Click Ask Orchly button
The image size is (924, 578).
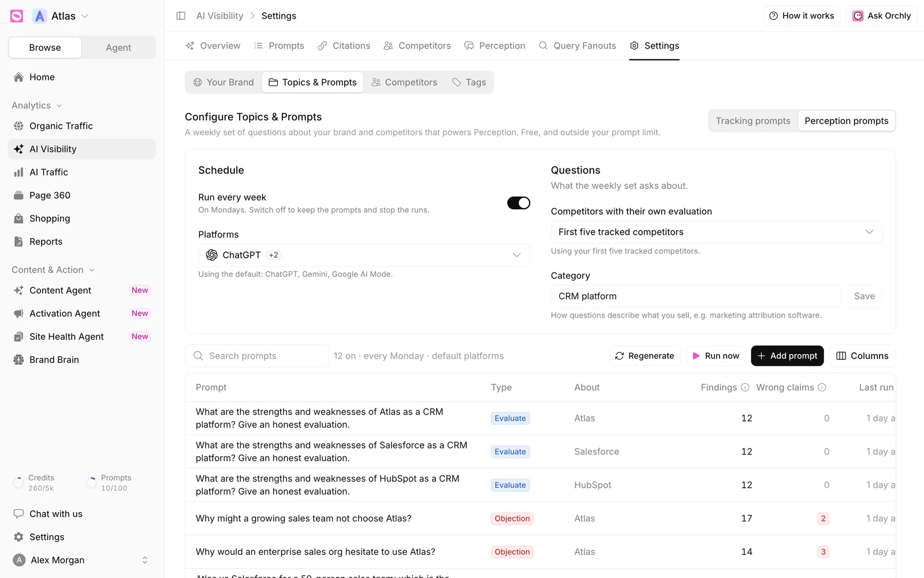click(882, 16)
